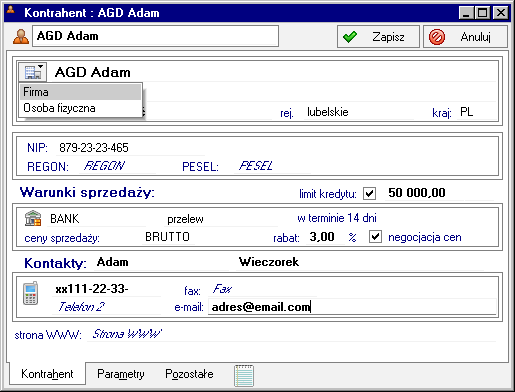Click the strona WWW: label
515x392 pixels.
[48, 335]
